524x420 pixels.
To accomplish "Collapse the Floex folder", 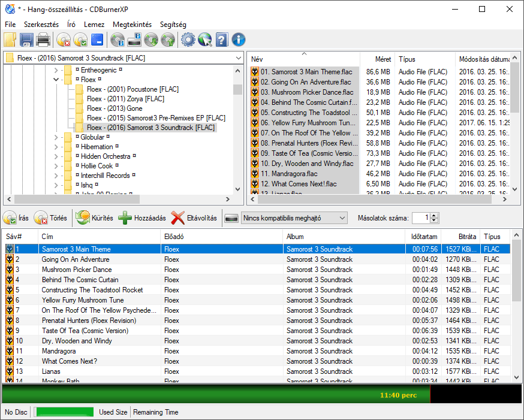I will pos(56,80).
